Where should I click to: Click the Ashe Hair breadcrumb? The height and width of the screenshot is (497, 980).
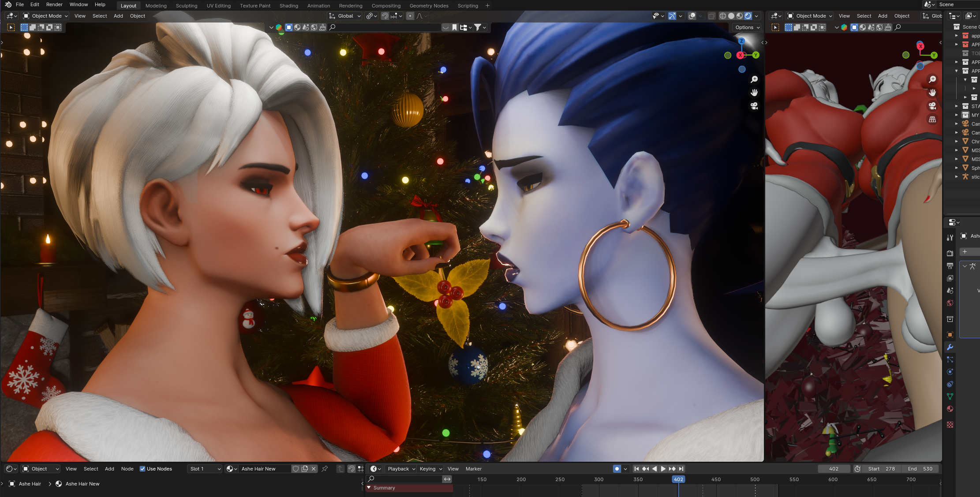(x=30, y=484)
